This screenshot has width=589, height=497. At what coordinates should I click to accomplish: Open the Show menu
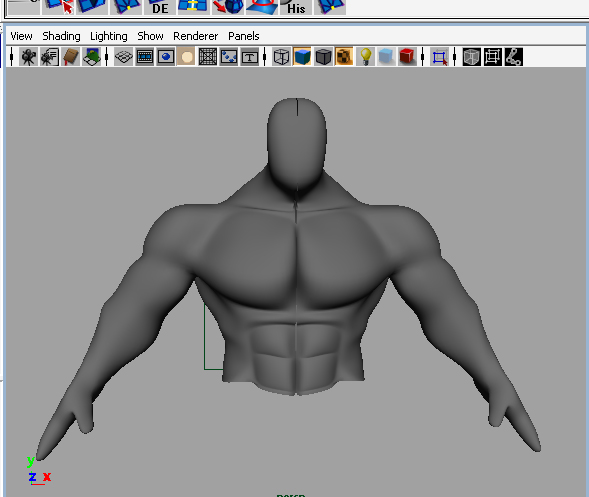tap(150, 36)
